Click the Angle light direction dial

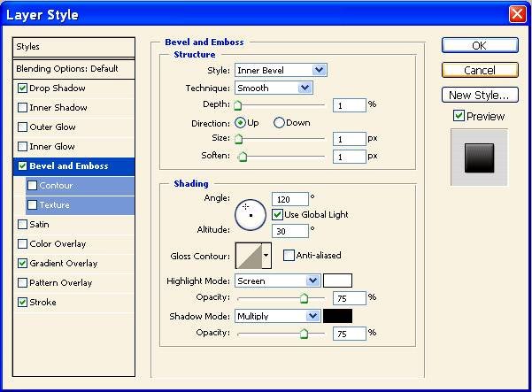coord(251,214)
